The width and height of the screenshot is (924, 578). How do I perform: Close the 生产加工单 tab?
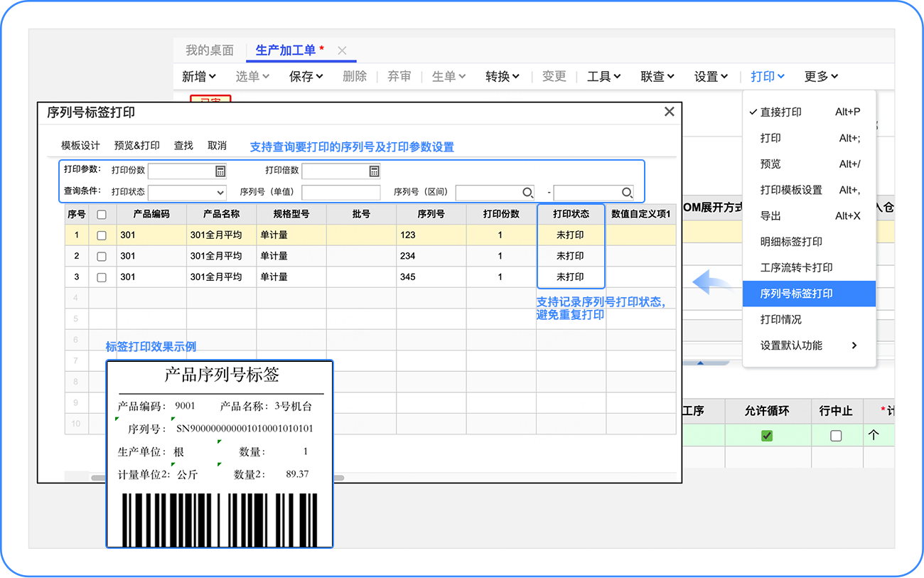342,50
